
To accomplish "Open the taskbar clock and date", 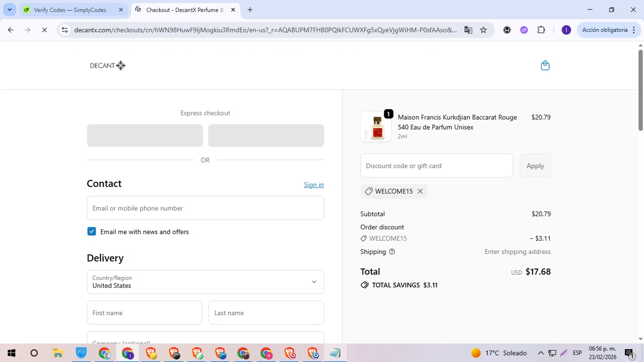I will [x=602, y=353].
